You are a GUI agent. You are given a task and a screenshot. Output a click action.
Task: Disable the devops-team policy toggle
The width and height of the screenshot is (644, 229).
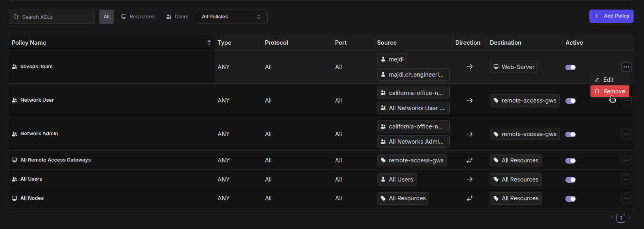[x=571, y=67]
